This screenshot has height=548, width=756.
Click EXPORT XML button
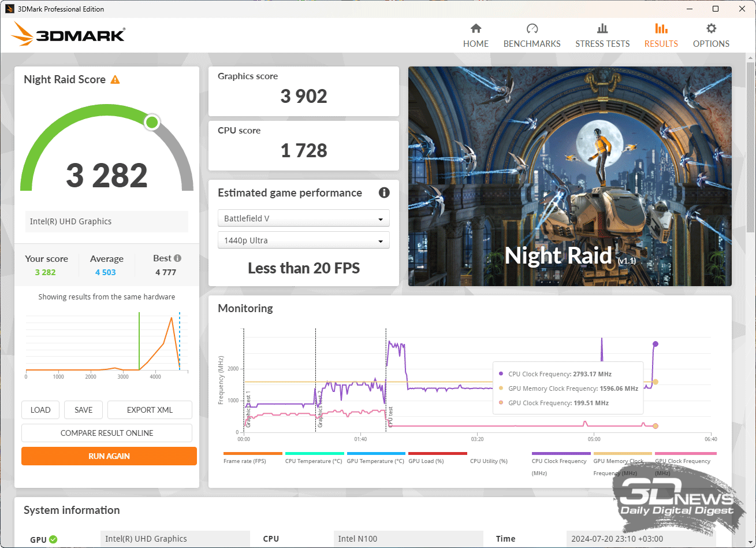coord(150,410)
